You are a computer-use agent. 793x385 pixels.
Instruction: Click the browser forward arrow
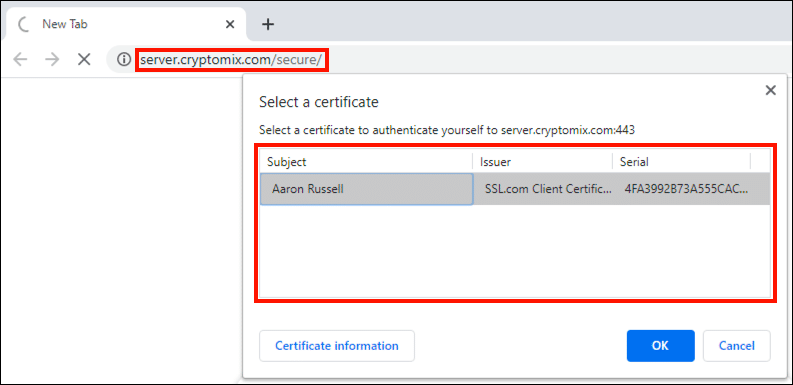tap(52, 60)
